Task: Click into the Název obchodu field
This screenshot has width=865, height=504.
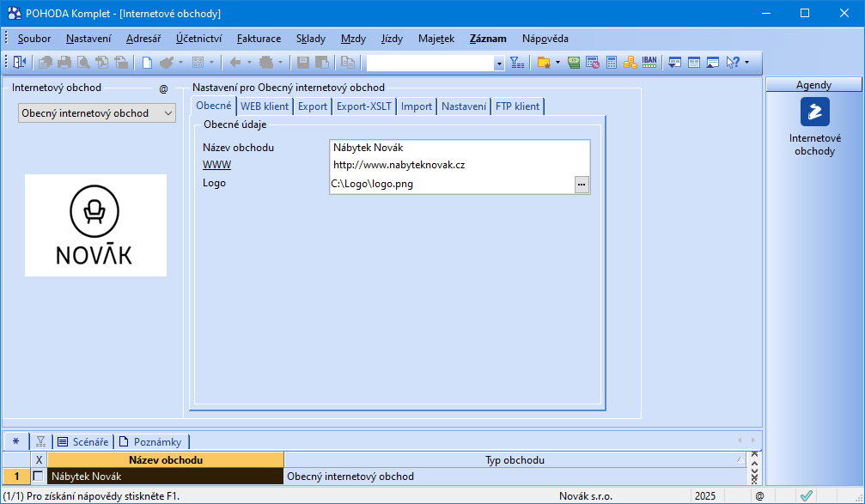Action: (x=460, y=148)
